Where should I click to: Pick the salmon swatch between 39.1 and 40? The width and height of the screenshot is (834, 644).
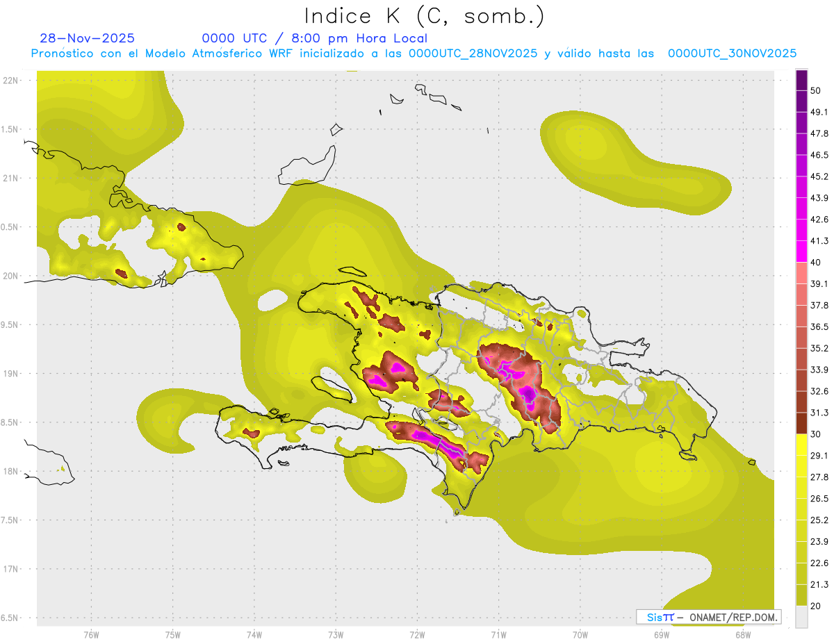pyautogui.click(x=801, y=273)
